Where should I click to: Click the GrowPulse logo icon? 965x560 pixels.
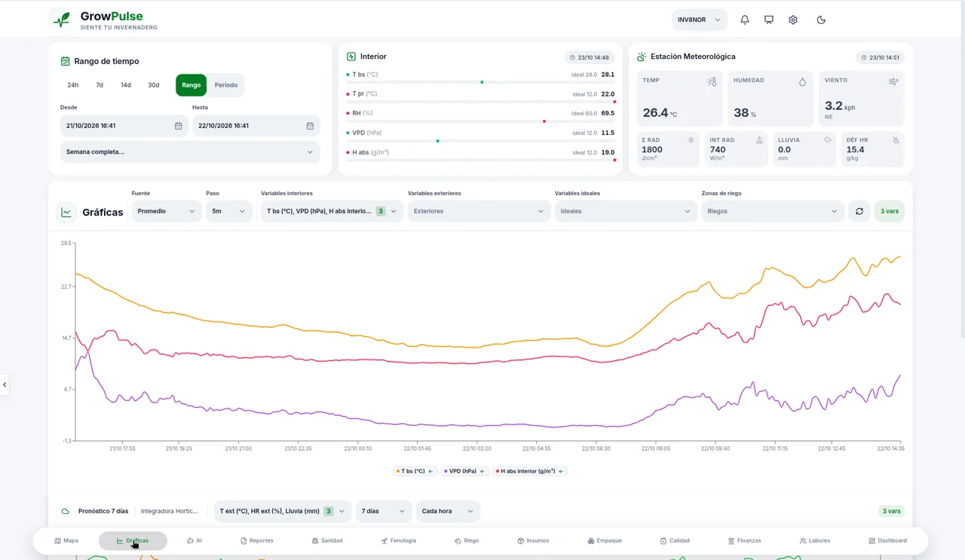click(x=61, y=20)
